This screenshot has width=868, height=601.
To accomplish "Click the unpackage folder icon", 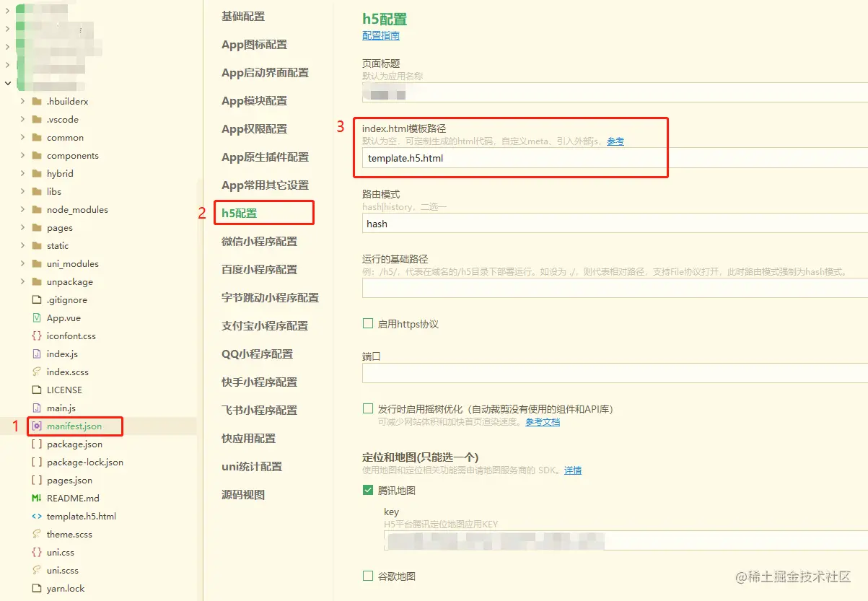I will (x=37, y=282).
